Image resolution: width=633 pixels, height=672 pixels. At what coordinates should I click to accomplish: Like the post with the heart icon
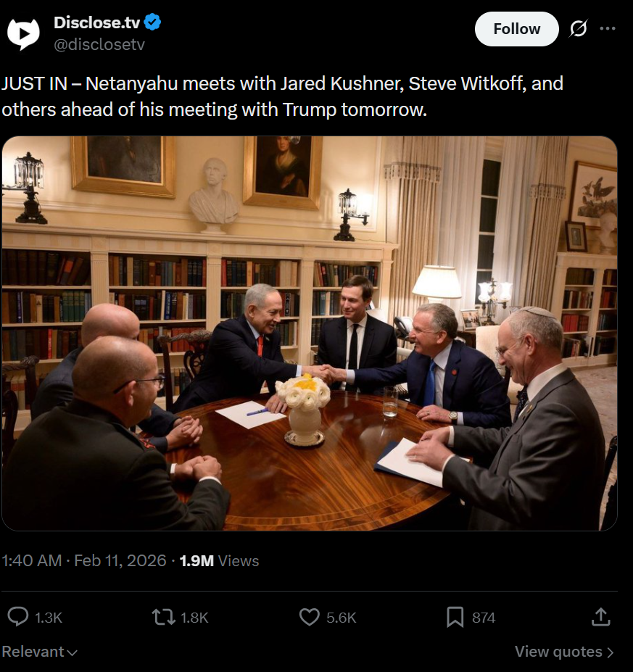point(310,617)
